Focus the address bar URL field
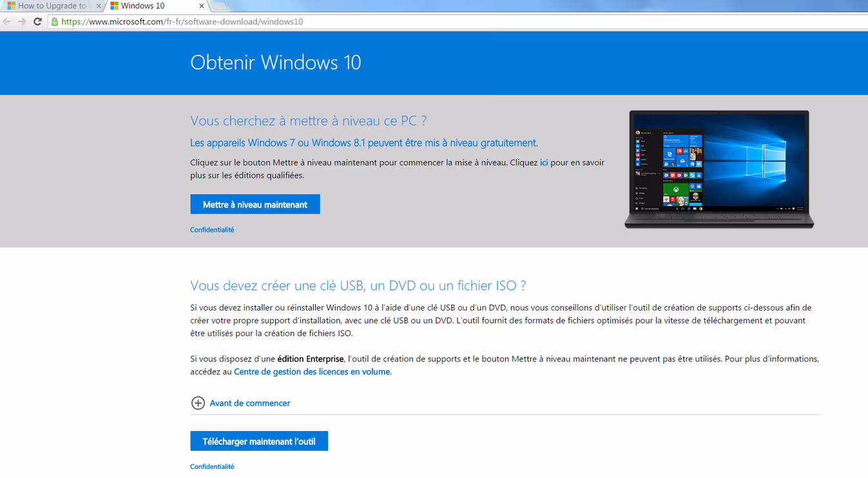868x478 pixels. coord(387,22)
